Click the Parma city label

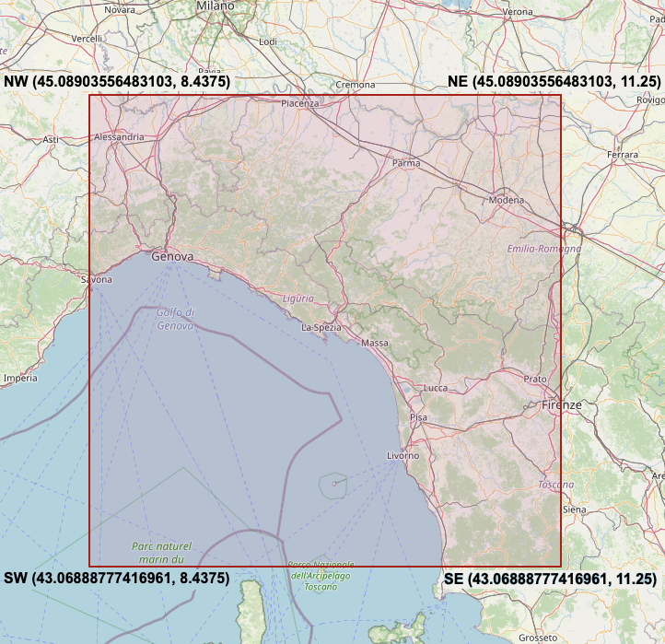[x=406, y=163]
